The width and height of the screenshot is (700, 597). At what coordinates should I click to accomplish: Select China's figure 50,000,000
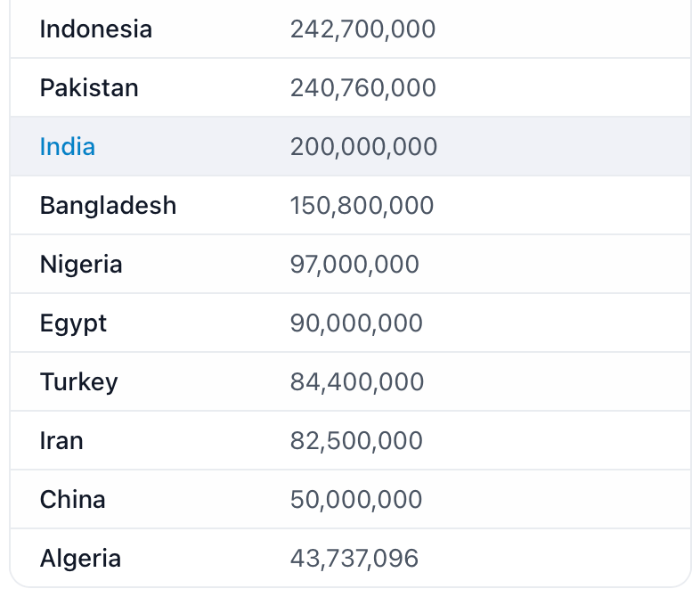coord(356,500)
